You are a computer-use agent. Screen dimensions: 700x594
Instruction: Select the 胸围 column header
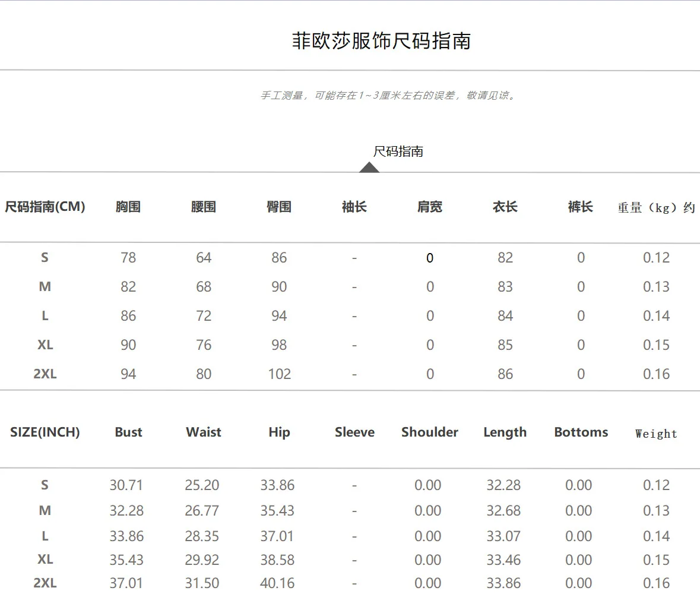[128, 207]
